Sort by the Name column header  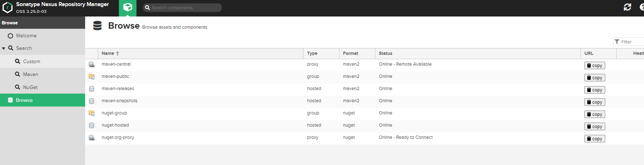tap(200, 53)
